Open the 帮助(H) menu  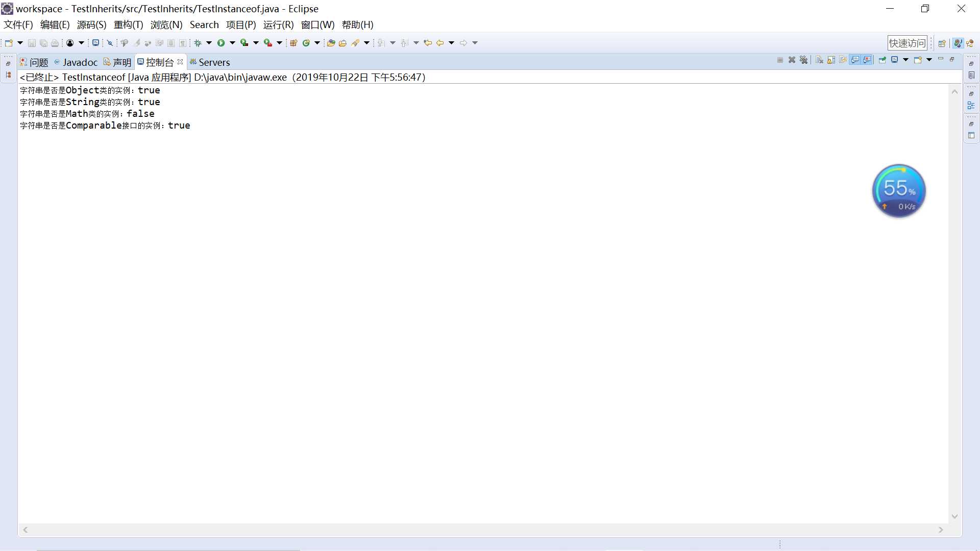(357, 25)
